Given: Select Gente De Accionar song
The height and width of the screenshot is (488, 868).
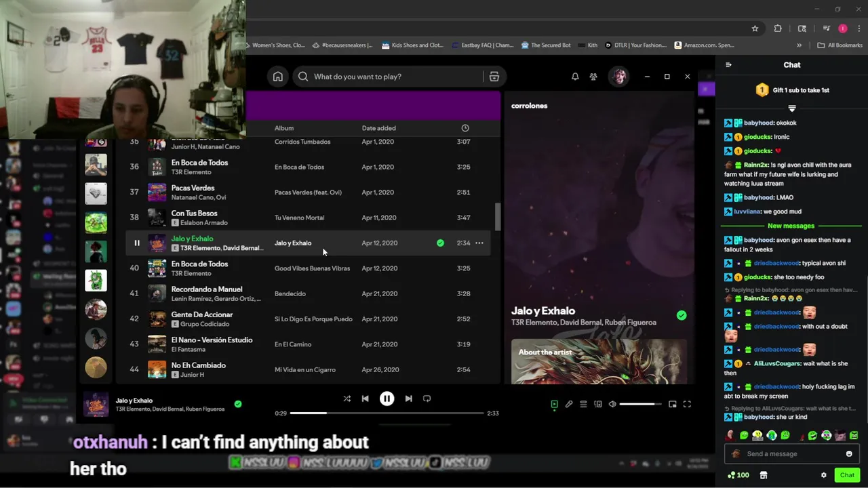Looking at the screenshot, I should coord(202,314).
